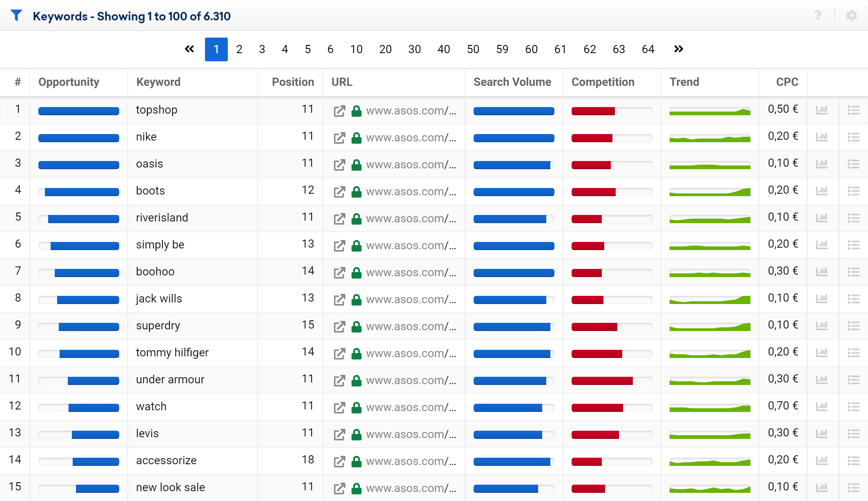Go to page 6
868x501 pixels.
point(330,49)
